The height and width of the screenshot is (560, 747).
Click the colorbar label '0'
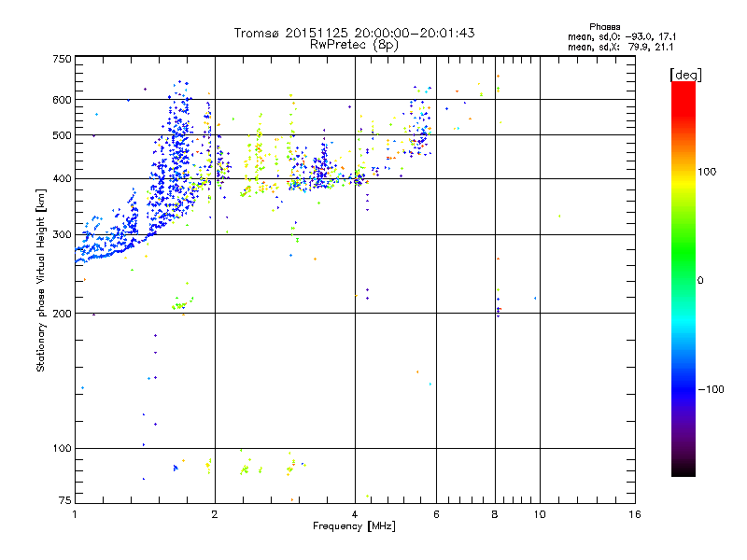click(x=700, y=281)
